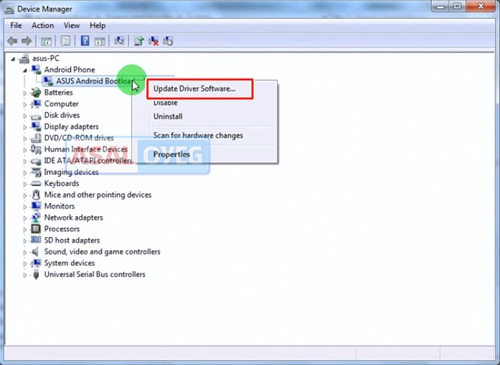Click the System devices category icon
500x365 pixels.
tap(36, 263)
